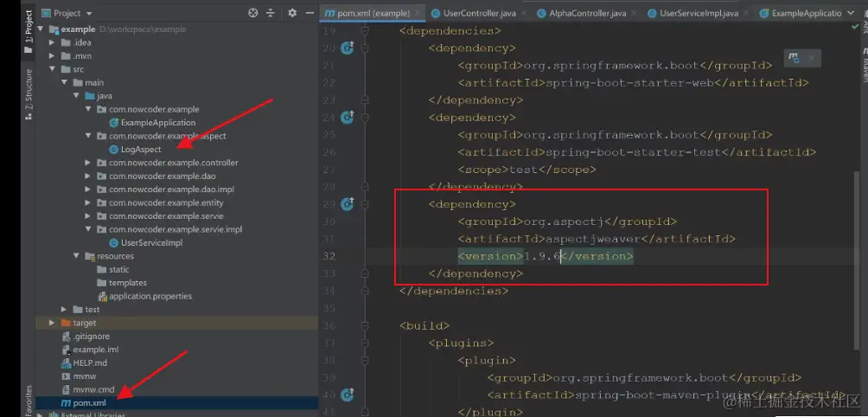The height and width of the screenshot is (417, 868).
Task: Select example.iml in the project tree
Action: [96, 350]
